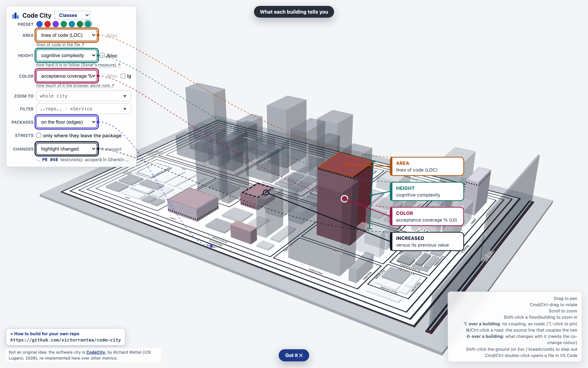Dismiss the tour with the Got it button
Screen dimensions: 588x368
point(294,355)
